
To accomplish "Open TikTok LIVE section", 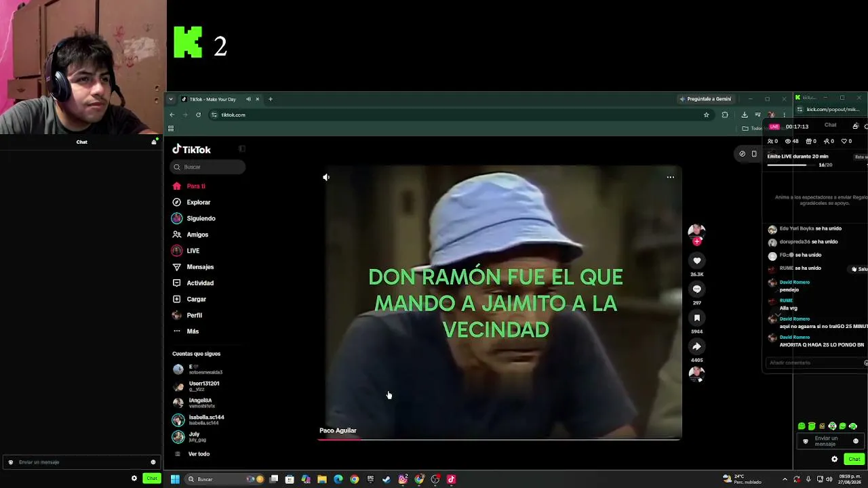I will coord(186,251).
